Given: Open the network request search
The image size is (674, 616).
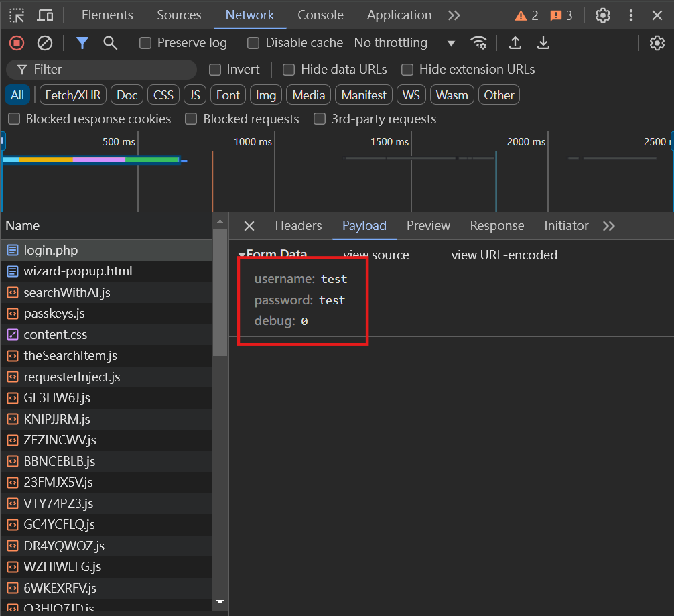Looking at the screenshot, I should (109, 42).
